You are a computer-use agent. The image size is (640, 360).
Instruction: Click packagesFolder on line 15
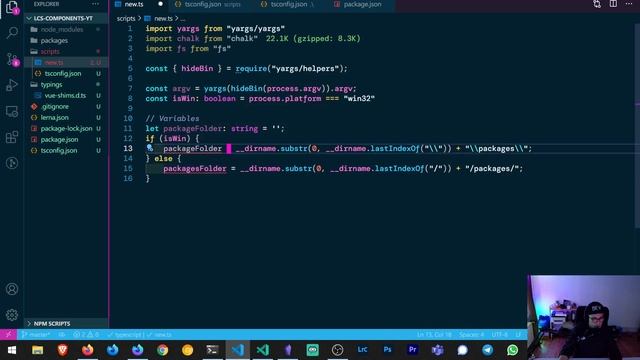(x=195, y=169)
